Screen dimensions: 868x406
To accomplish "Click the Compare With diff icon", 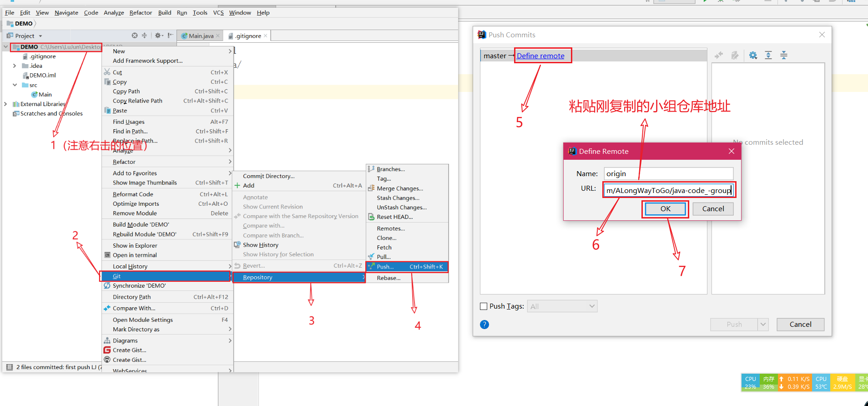I will (x=107, y=308).
